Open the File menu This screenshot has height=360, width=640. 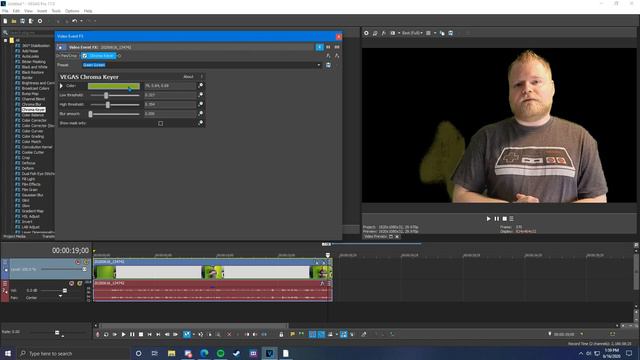coord(5,11)
